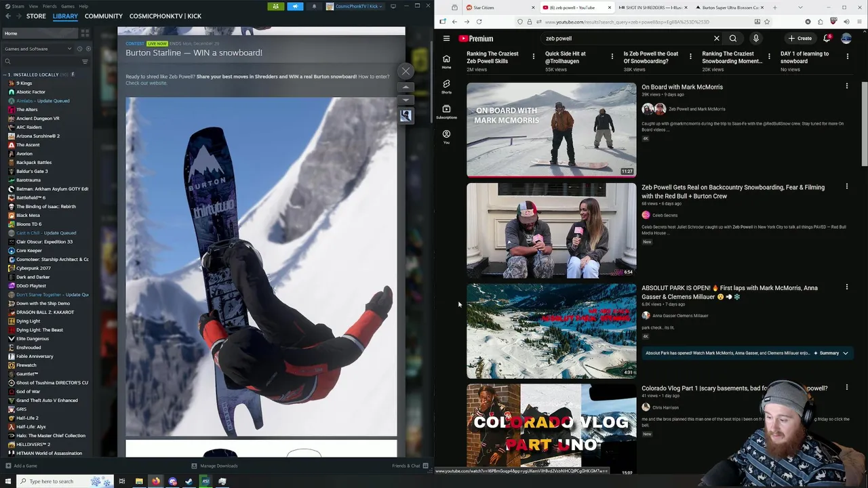Click the YouTube Premium logo
Screen dimensions: 868x488
coord(476,39)
